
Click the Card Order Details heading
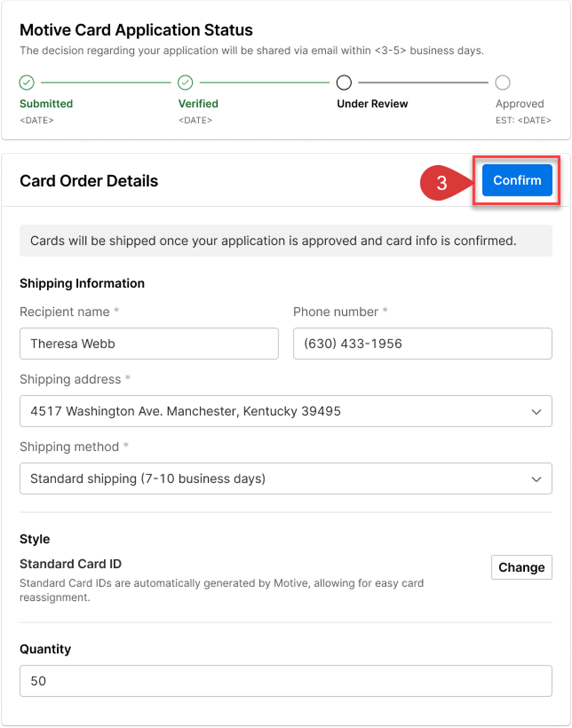89,181
